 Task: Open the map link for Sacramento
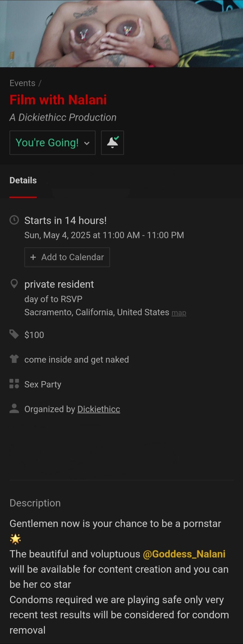click(x=179, y=313)
